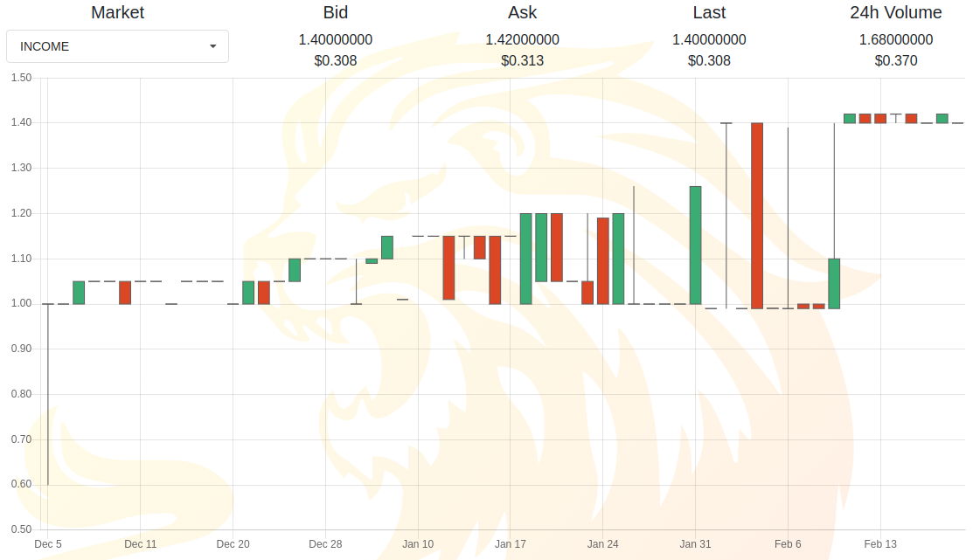Click the Dec 28 date axis label

click(x=325, y=544)
